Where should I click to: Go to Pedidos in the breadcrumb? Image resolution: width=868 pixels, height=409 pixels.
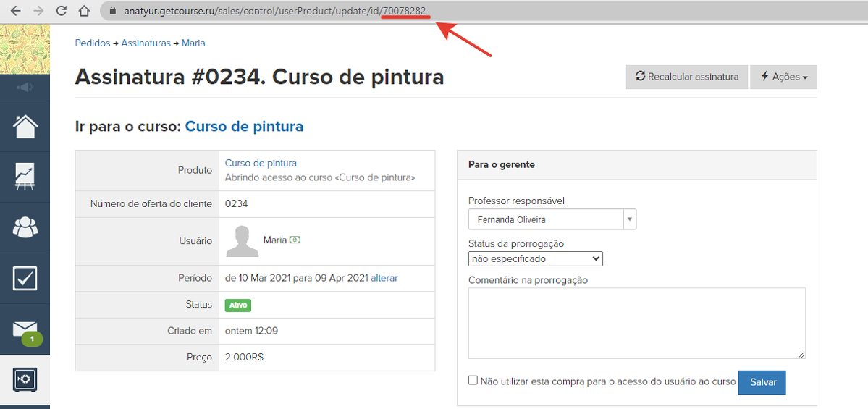pyautogui.click(x=93, y=43)
